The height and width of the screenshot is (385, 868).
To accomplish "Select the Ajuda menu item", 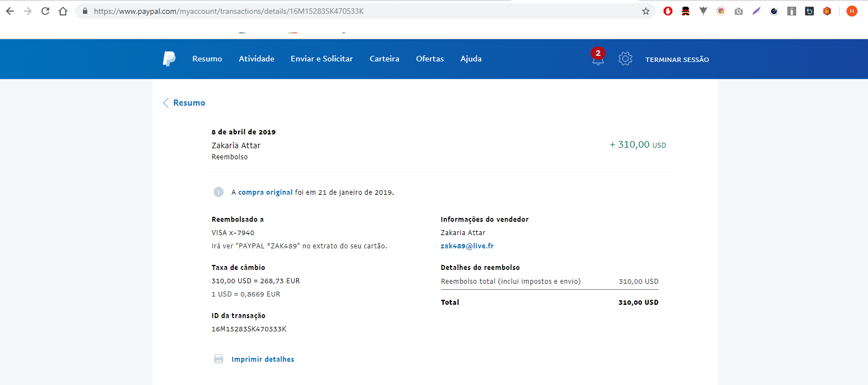I will click(471, 59).
